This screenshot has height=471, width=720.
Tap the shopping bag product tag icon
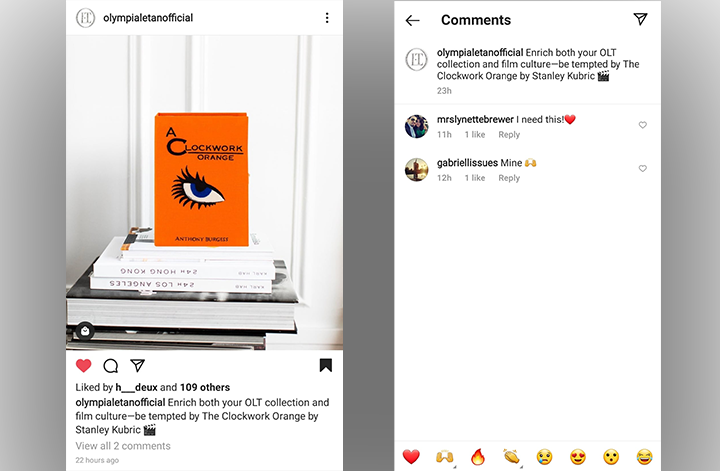tap(85, 331)
